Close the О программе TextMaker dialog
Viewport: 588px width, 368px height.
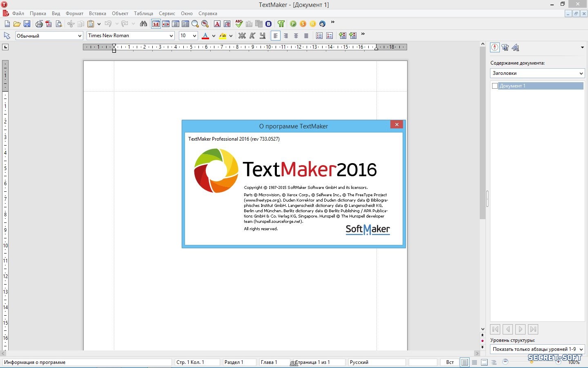(x=396, y=124)
